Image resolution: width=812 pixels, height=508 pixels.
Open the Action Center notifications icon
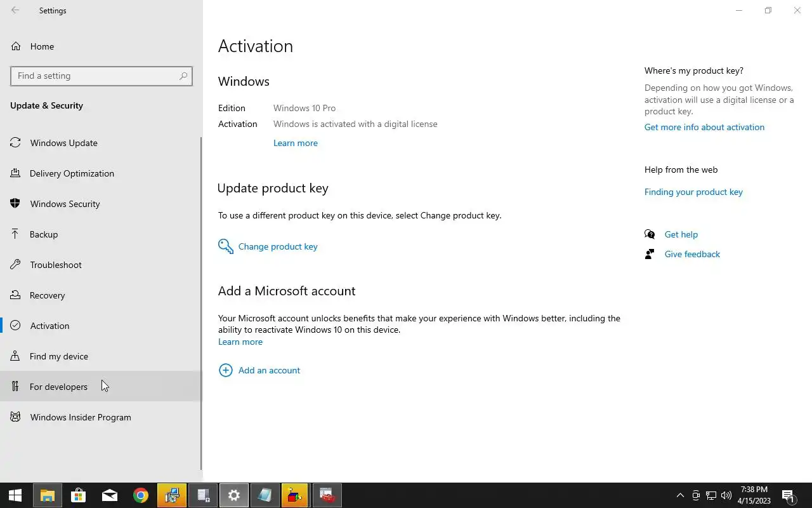click(789, 495)
